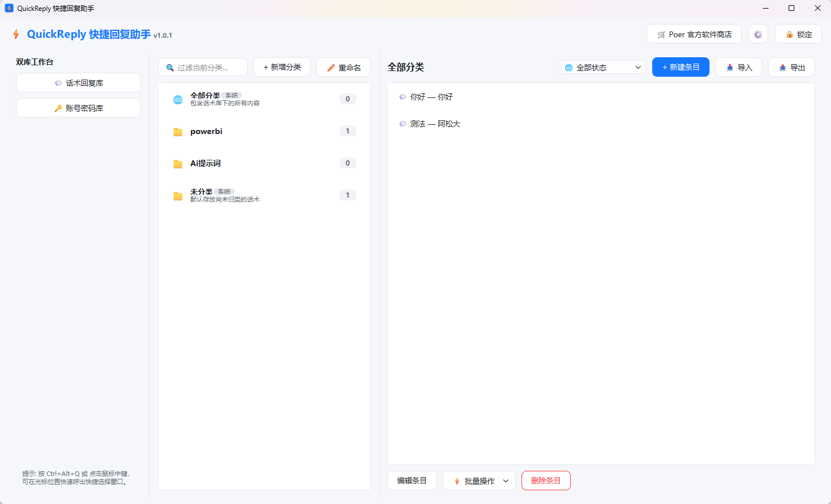Click the 系统 tag next to 未分类
Screen dimensions: 831x504
(224, 192)
